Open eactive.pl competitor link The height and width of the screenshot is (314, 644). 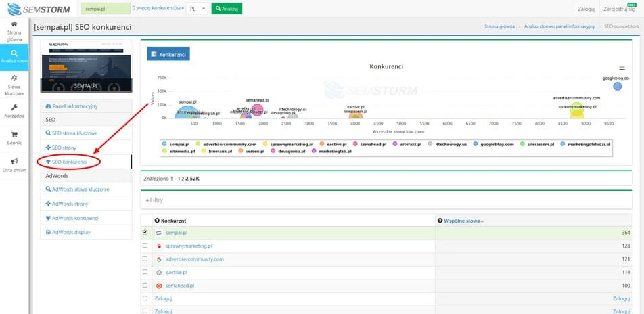pos(177,272)
